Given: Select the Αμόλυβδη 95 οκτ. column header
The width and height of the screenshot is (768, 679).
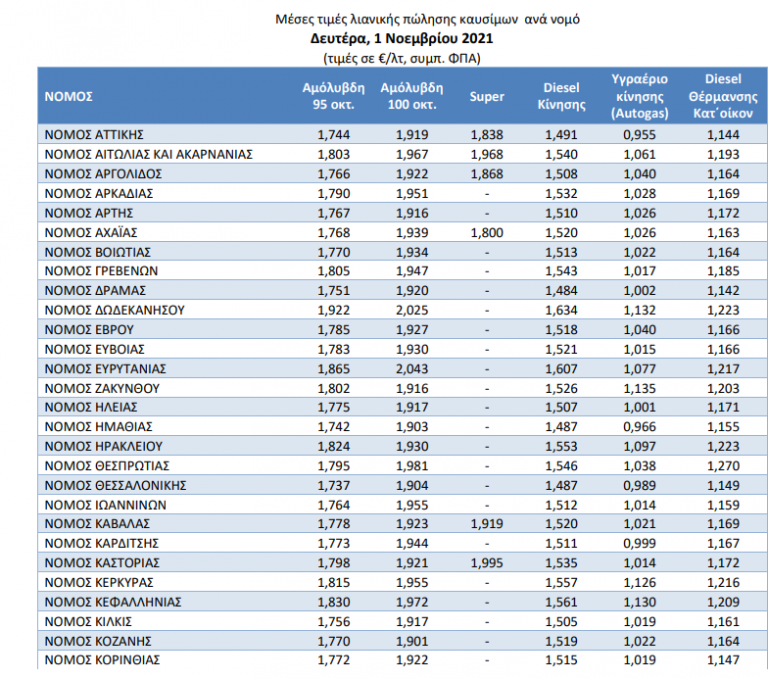Looking at the screenshot, I should 331,96.
